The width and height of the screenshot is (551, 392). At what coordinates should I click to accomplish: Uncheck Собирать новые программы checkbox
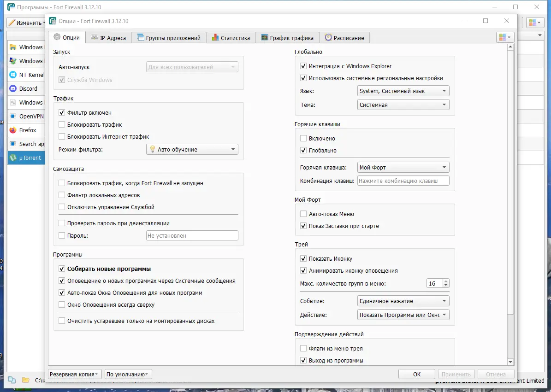(62, 269)
